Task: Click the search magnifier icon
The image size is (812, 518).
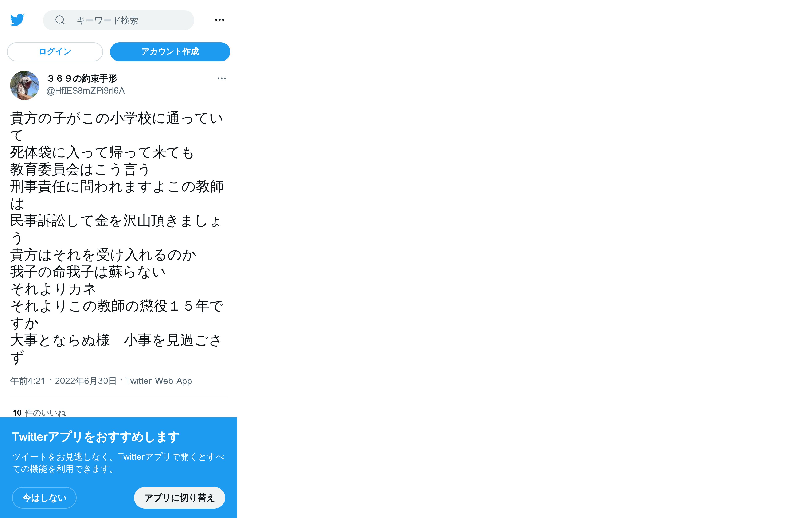Action: tap(60, 20)
